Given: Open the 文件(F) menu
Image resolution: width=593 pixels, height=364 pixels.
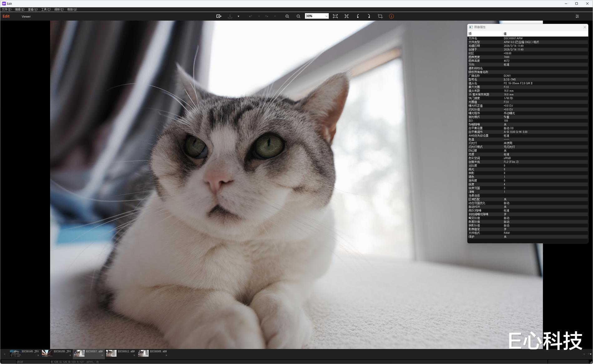Looking at the screenshot, I should pyautogui.click(x=7, y=9).
